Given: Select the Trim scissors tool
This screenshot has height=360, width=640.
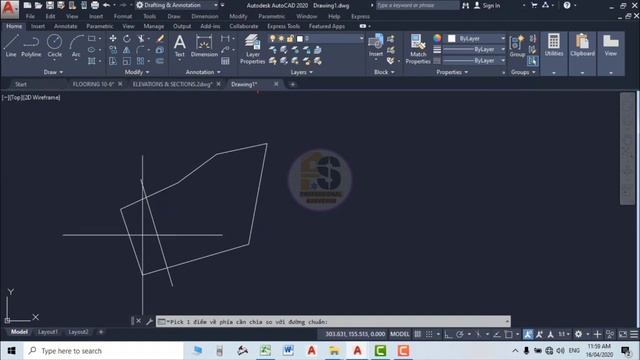Looking at the screenshot, I should pos(141,38).
